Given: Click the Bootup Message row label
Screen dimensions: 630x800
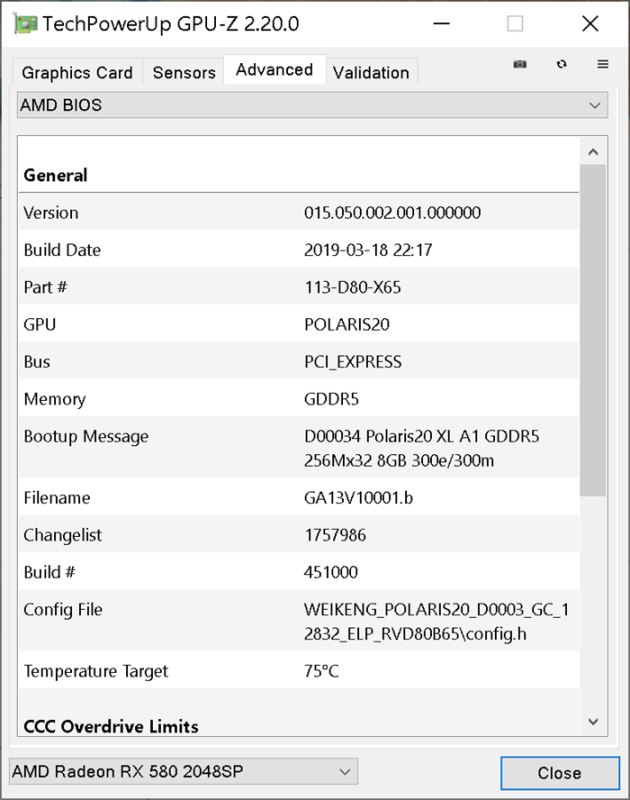Looking at the screenshot, I should tap(86, 436).
